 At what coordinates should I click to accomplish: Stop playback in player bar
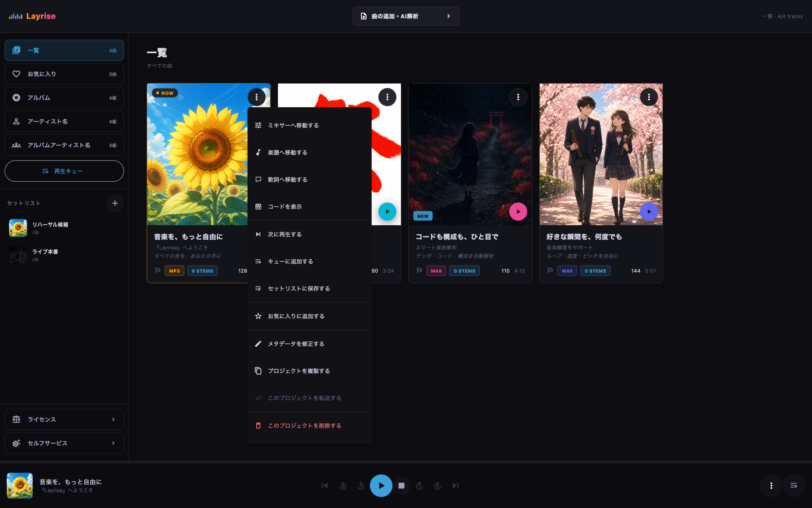(401, 485)
